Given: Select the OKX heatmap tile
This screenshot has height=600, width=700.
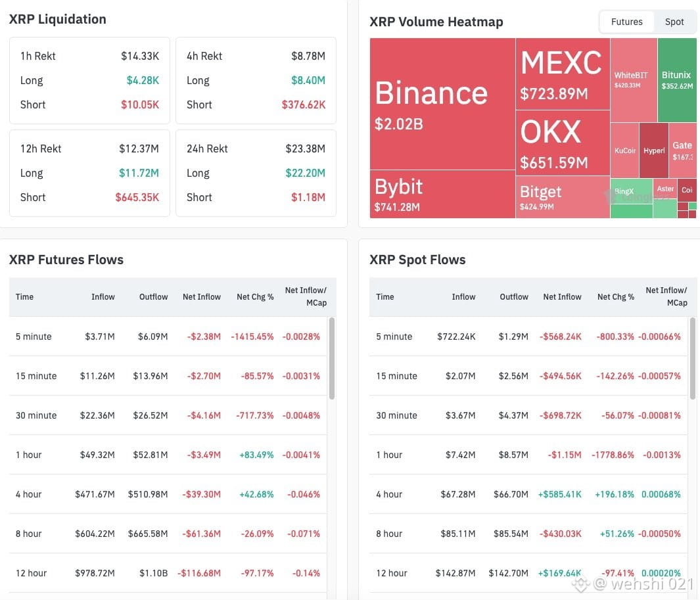Looking at the screenshot, I should point(563,143).
